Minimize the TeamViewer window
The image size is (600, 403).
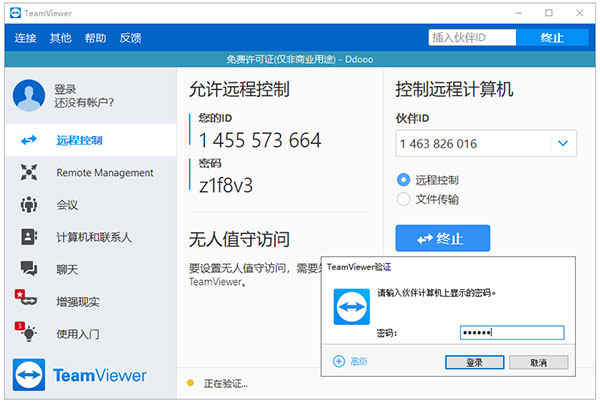(x=518, y=13)
